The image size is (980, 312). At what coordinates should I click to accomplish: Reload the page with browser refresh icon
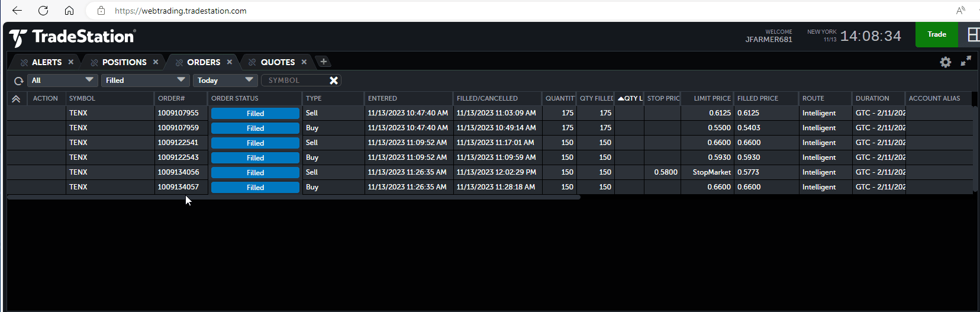pyautogui.click(x=43, y=11)
